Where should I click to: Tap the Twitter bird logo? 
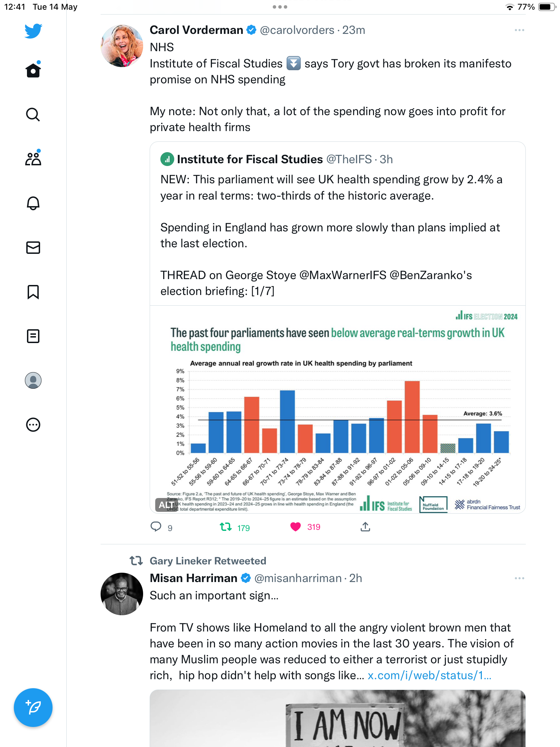pyautogui.click(x=33, y=31)
